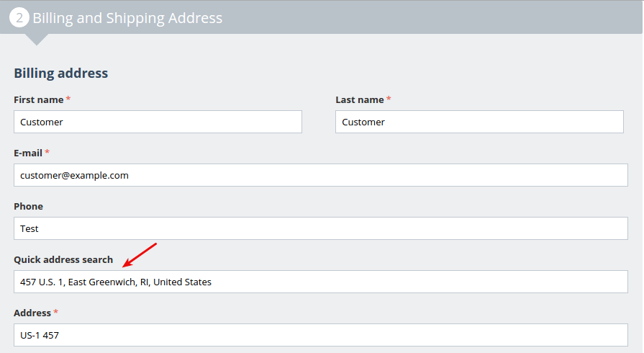The image size is (644, 353).
Task: Click the step 2 circle icon
Action: (x=19, y=18)
